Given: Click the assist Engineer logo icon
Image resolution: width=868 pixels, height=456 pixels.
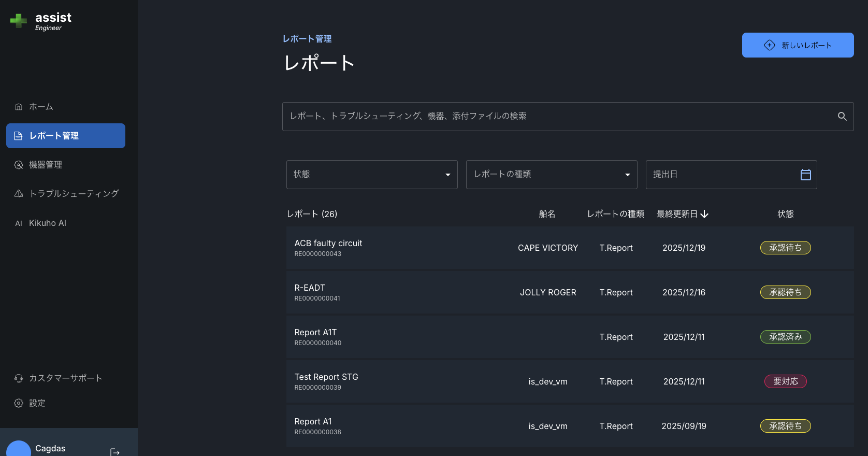Looking at the screenshot, I should coord(19,21).
